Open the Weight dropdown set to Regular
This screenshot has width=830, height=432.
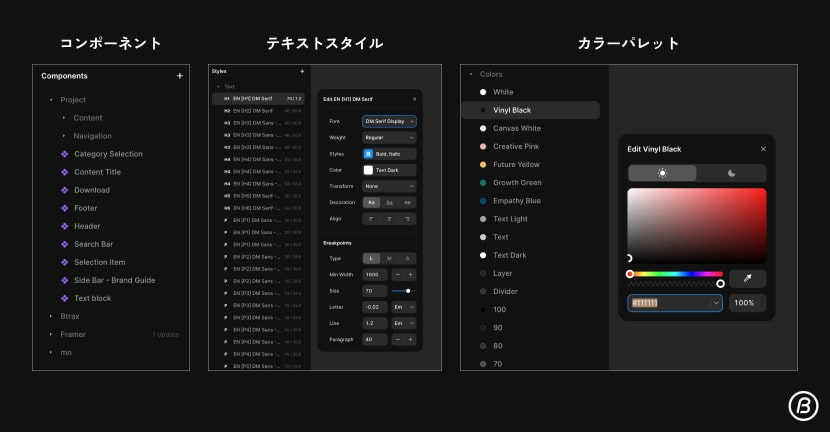(x=389, y=138)
